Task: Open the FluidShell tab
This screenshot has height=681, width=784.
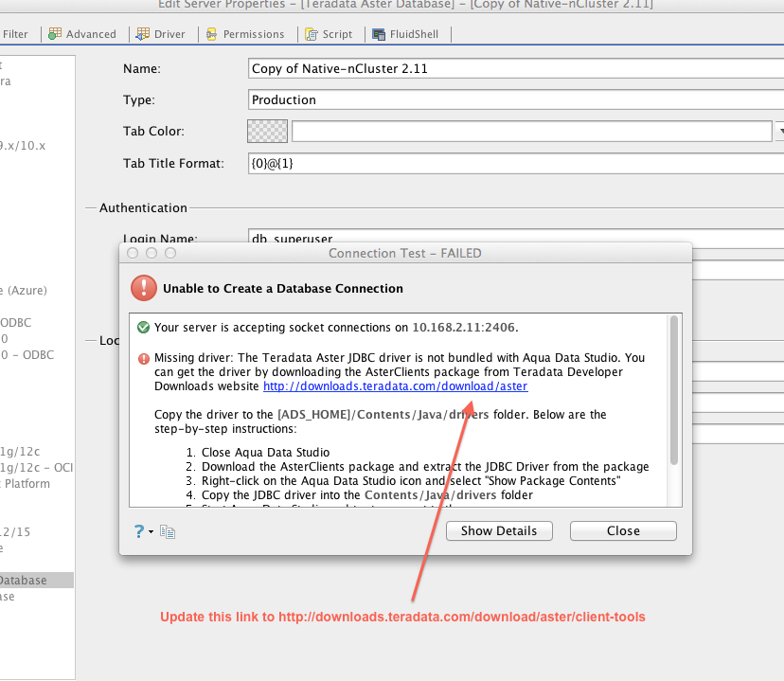Action: click(405, 34)
